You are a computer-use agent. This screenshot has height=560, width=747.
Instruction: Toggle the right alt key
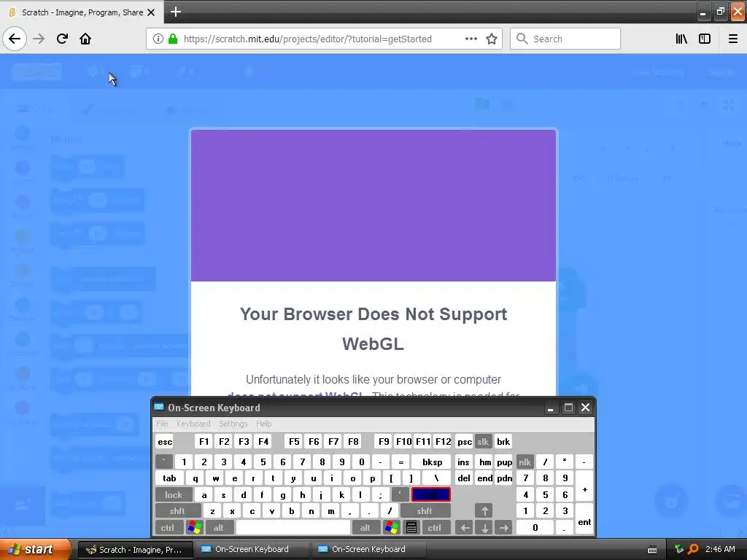[x=365, y=528]
